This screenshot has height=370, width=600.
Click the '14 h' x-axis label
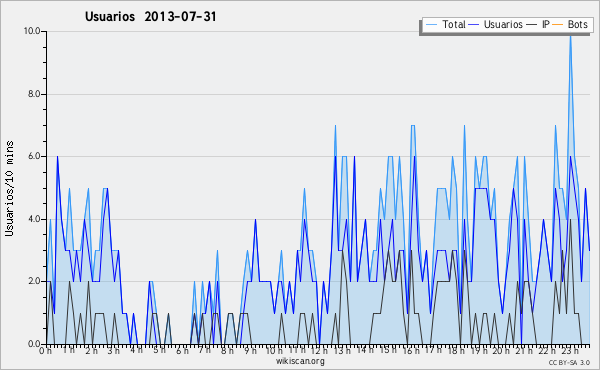point(365,350)
